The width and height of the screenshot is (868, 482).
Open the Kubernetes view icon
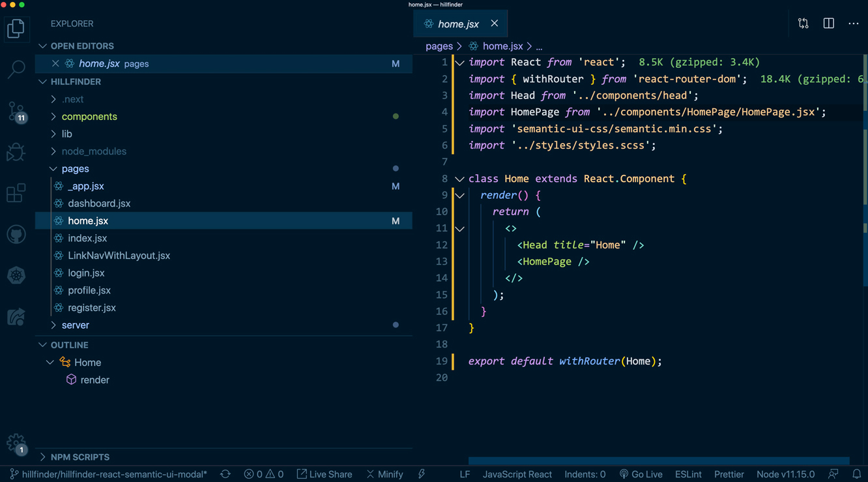click(x=16, y=275)
